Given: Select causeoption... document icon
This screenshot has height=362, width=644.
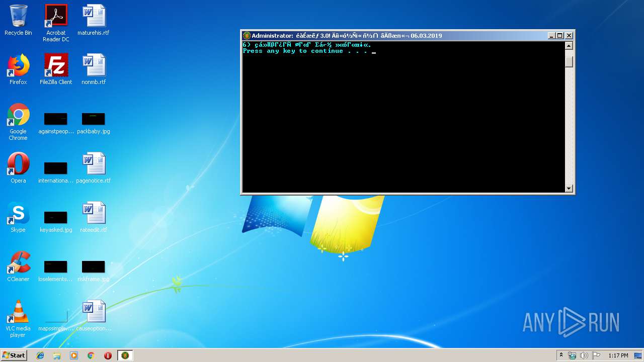Looking at the screenshot, I should tap(94, 316).
